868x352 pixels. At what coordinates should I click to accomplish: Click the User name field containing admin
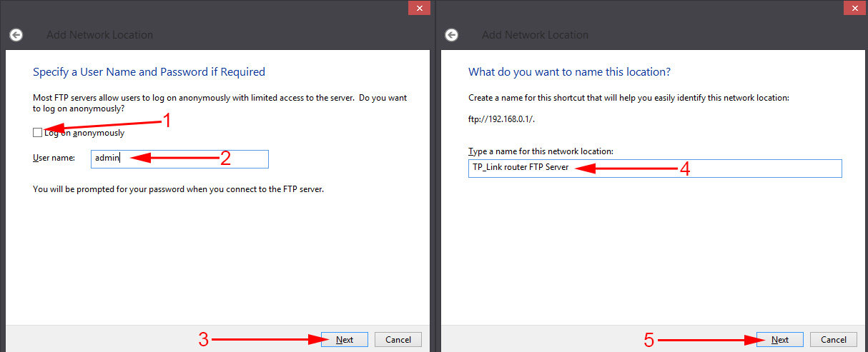tap(179, 159)
